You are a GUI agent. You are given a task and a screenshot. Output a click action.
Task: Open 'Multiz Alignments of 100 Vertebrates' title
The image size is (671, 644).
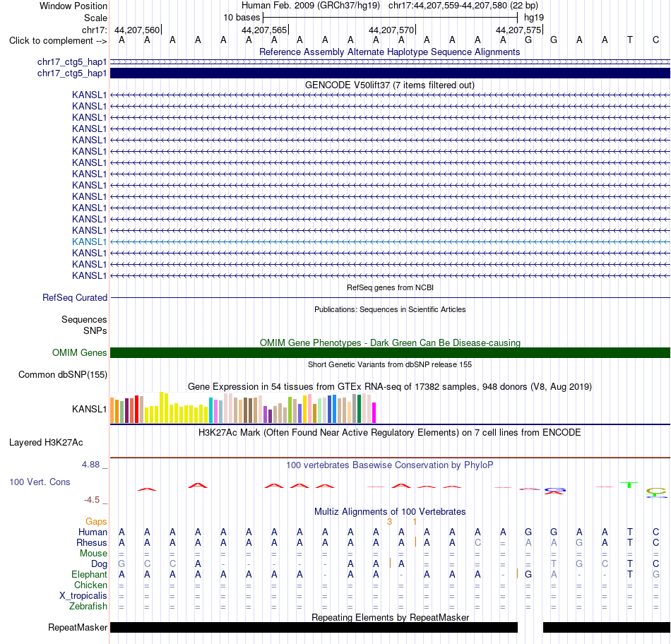pyautogui.click(x=389, y=511)
